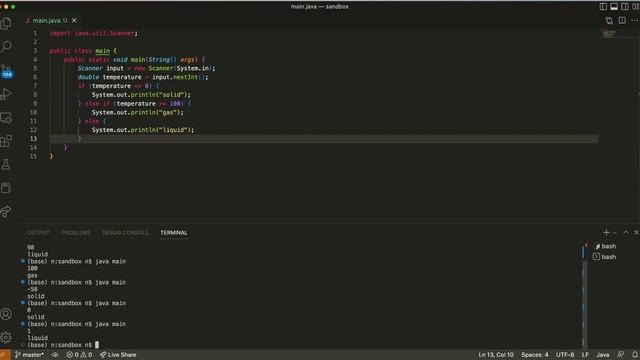Click the open changes editor action icon
The width and height of the screenshot is (640, 360).
point(609,20)
